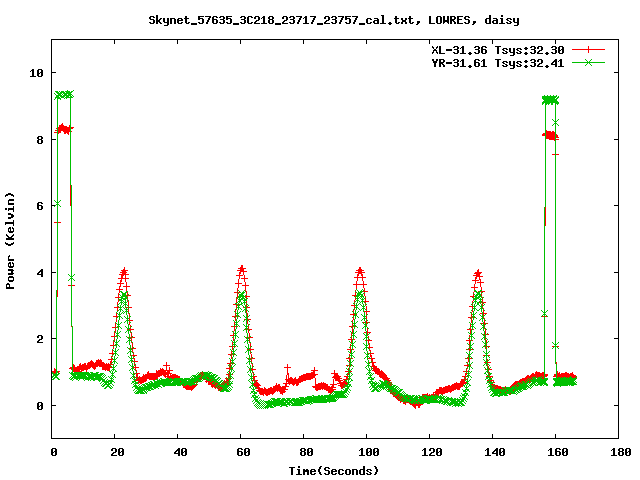The width and height of the screenshot is (640, 480).
Task: Click the red peak near 135 seconds
Action: pyautogui.click(x=478, y=273)
